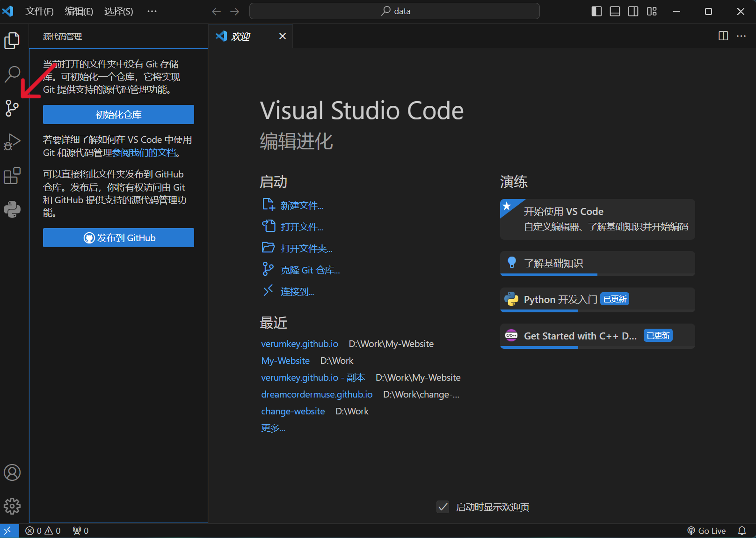Click the 发布到 GitHub button
This screenshot has width=756, height=538.
[118, 238]
